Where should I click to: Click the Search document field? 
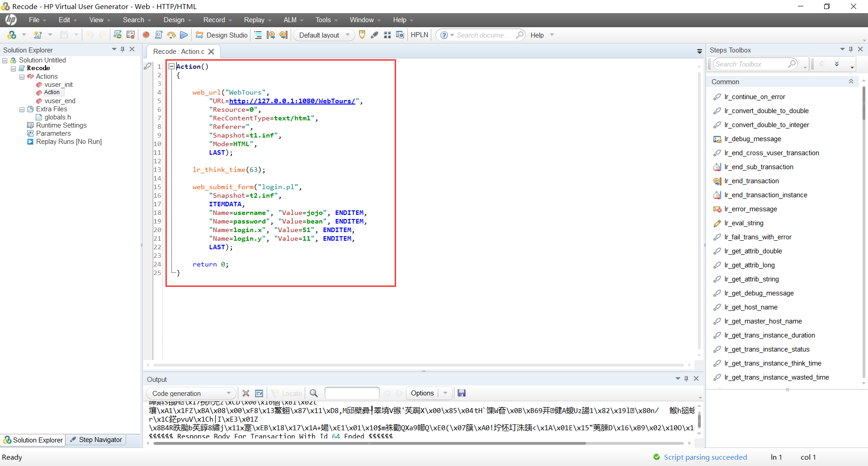click(484, 35)
